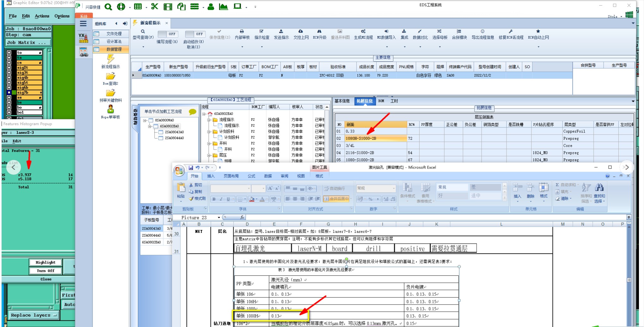Switch to Excel 页面布局 ribbon tab
Viewport: 644px width, 327px height.
pyautogui.click(x=231, y=176)
